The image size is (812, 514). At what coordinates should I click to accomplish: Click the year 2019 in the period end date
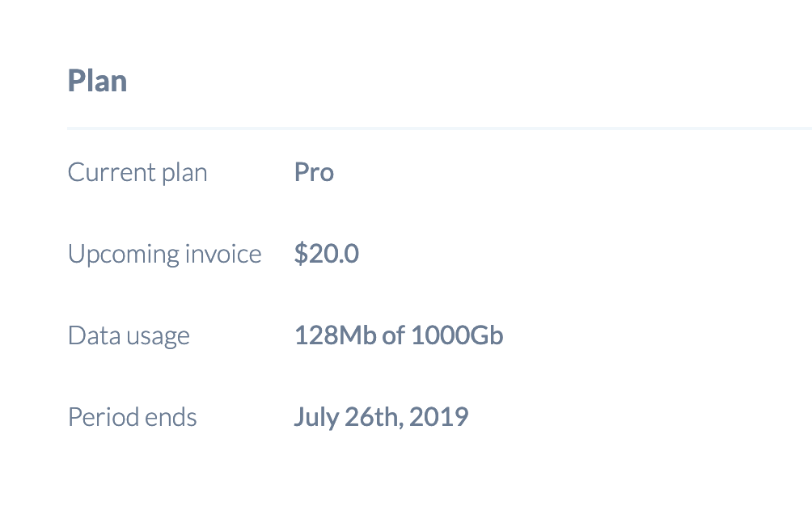(438, 417)
